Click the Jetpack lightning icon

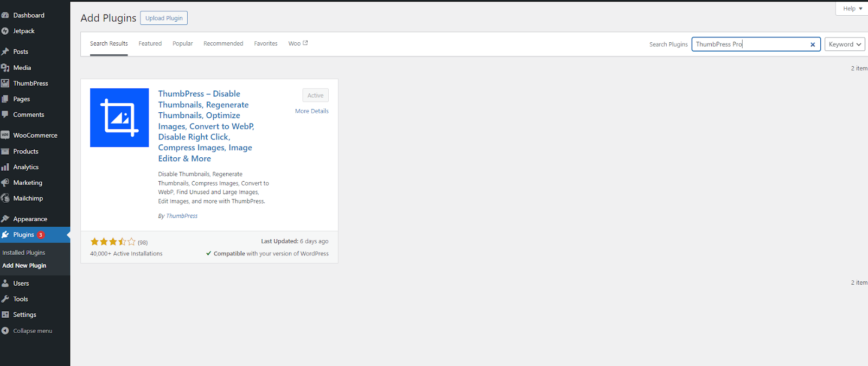5,31
